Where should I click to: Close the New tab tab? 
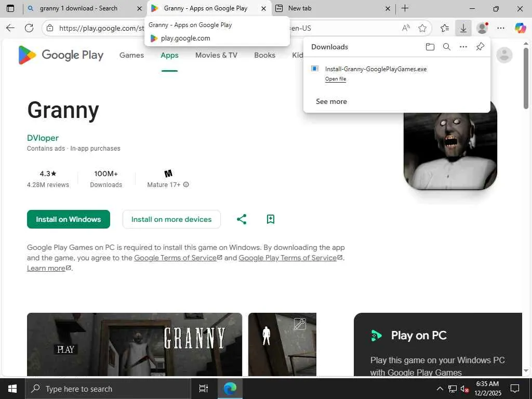point(388,9)
